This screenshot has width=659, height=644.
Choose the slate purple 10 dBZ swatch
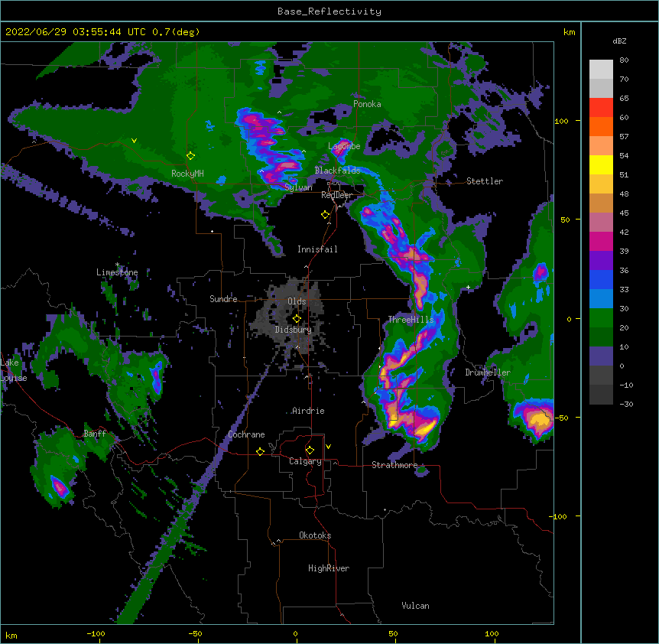point(601,356)
